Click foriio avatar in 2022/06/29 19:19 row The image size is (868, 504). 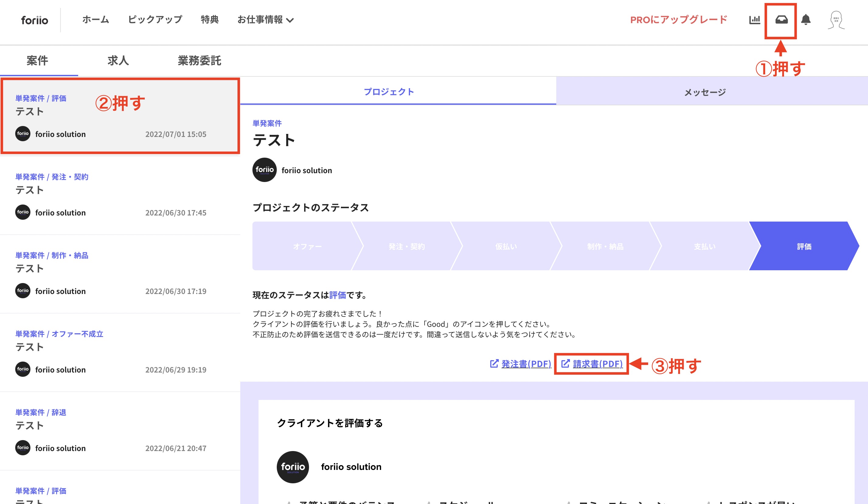[23, 369]
